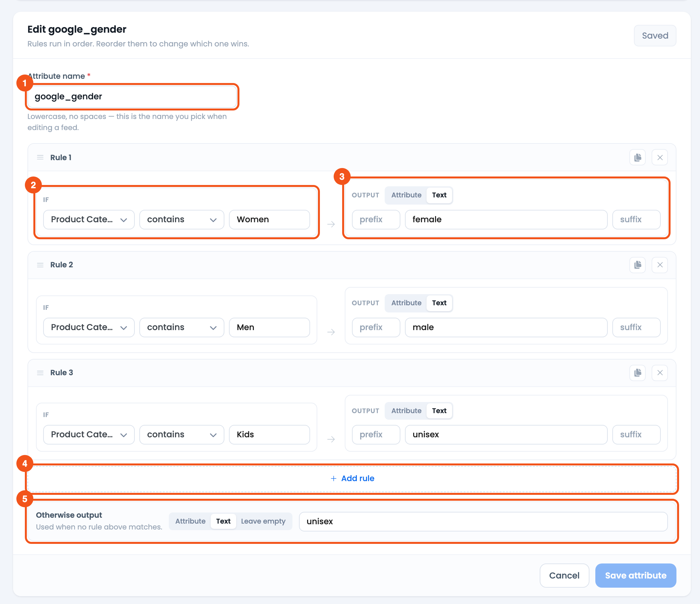Screen dimensions: 700x604
Task: Click the Saved status button
Action: [655, 35]
